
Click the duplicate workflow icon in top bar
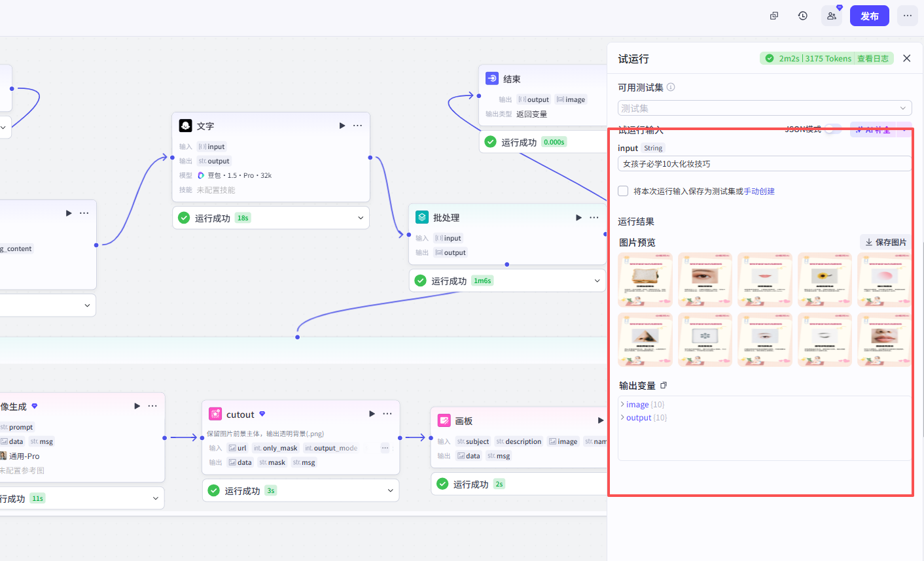coord(774,16)
